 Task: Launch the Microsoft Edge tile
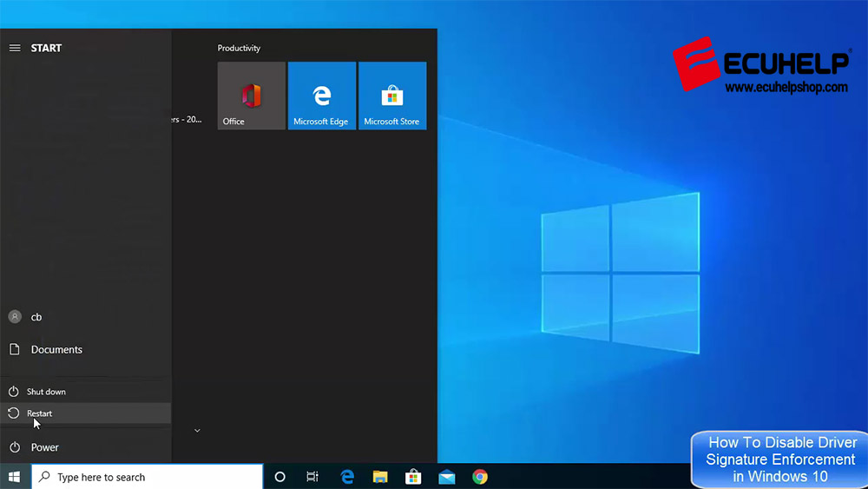coord(322,96)
